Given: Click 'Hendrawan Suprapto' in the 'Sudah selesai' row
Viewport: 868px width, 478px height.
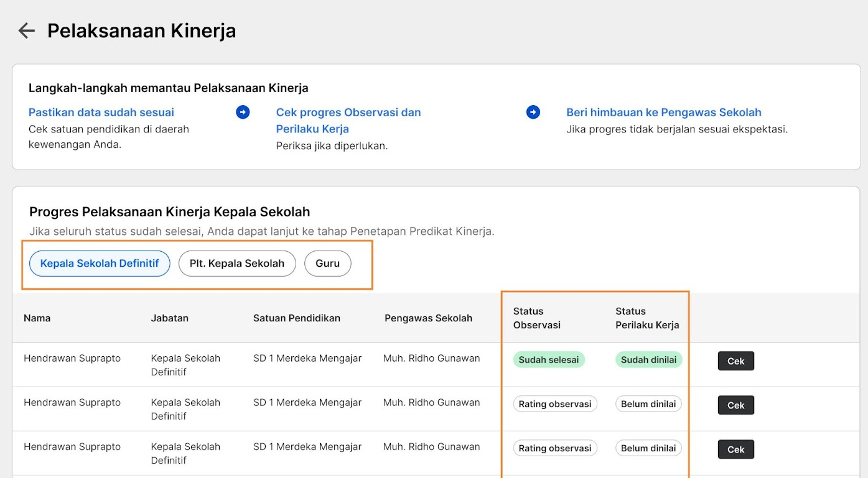Looking at the screenshot, I should pyautogui.click(x=72, y=358).
